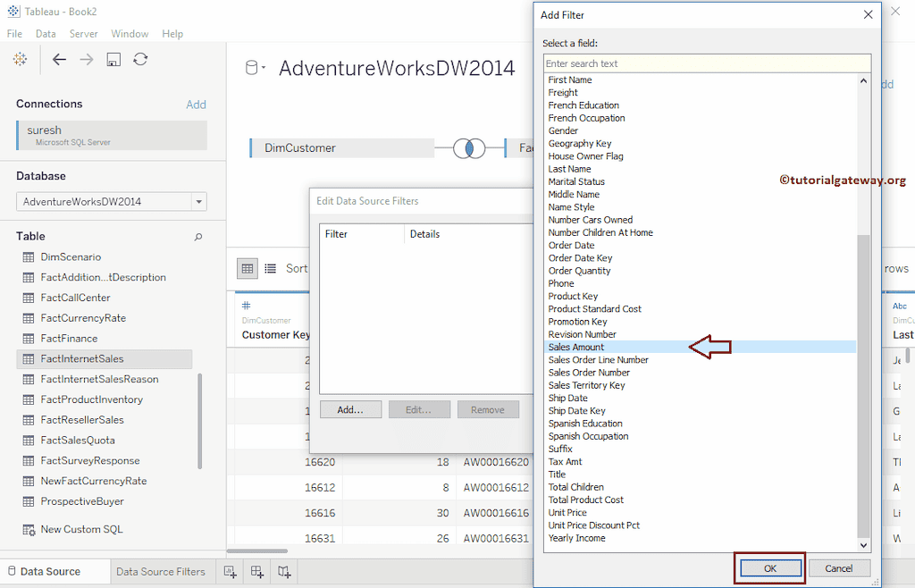Screen dimensions: 915x588
Task: Open the Server menu
Action: (84, 33)
